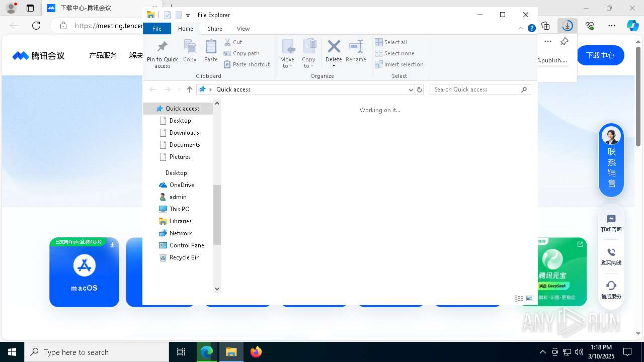
Task: Click the New folder quick access icon
Action: pyautogui.click(x=178, y=15)
